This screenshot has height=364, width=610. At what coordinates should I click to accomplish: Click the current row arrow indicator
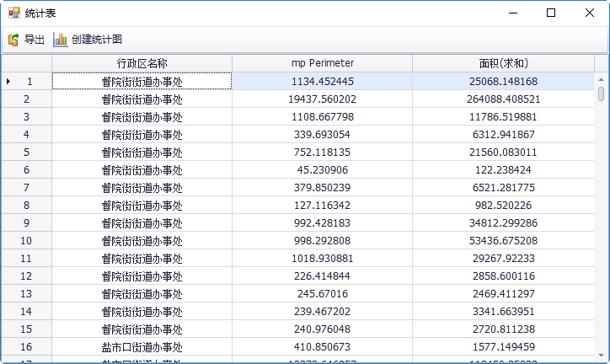coord(8,81)
